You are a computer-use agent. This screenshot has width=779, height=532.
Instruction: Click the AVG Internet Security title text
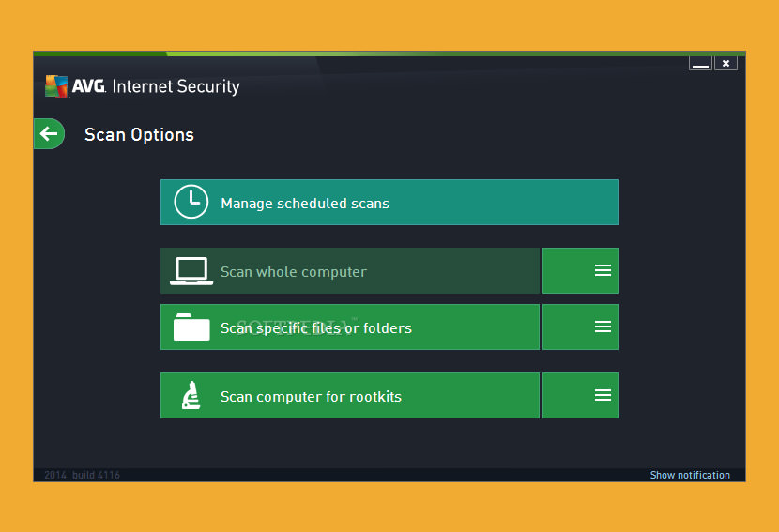[175, 86]
